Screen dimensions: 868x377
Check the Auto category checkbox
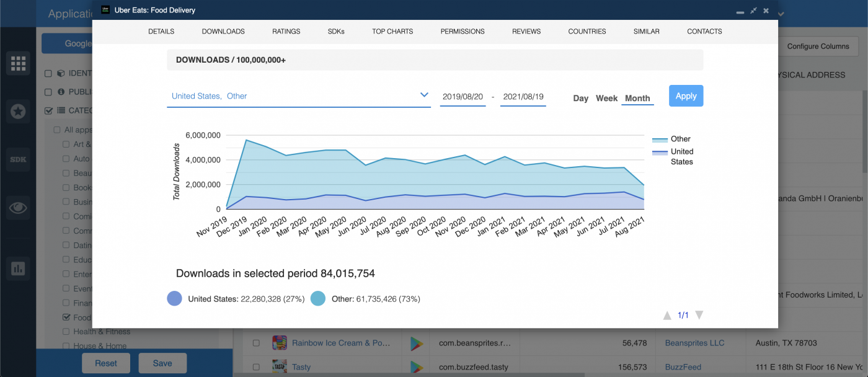point(66,159)
